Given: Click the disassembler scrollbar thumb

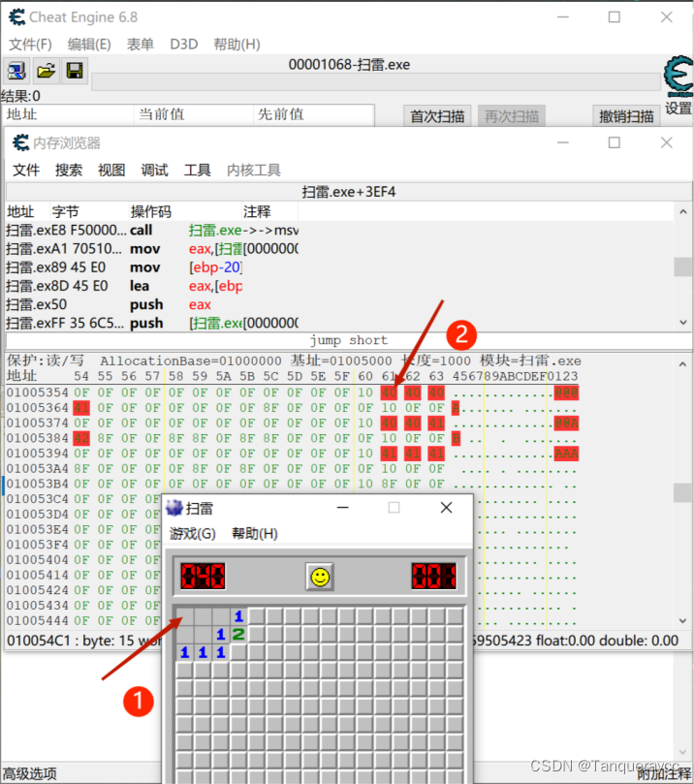Looking at the screenshot, I should 683,267.
